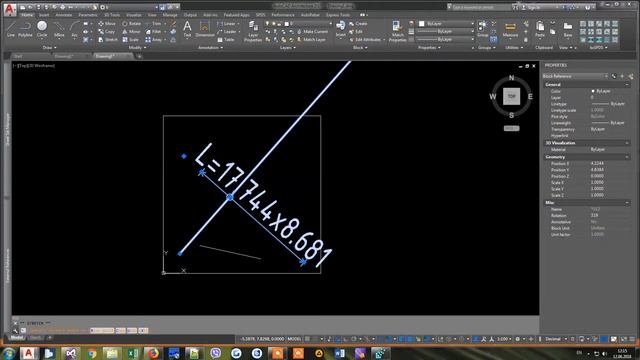Select the Copy tool

pyautogui.click(x=107, y=31)
